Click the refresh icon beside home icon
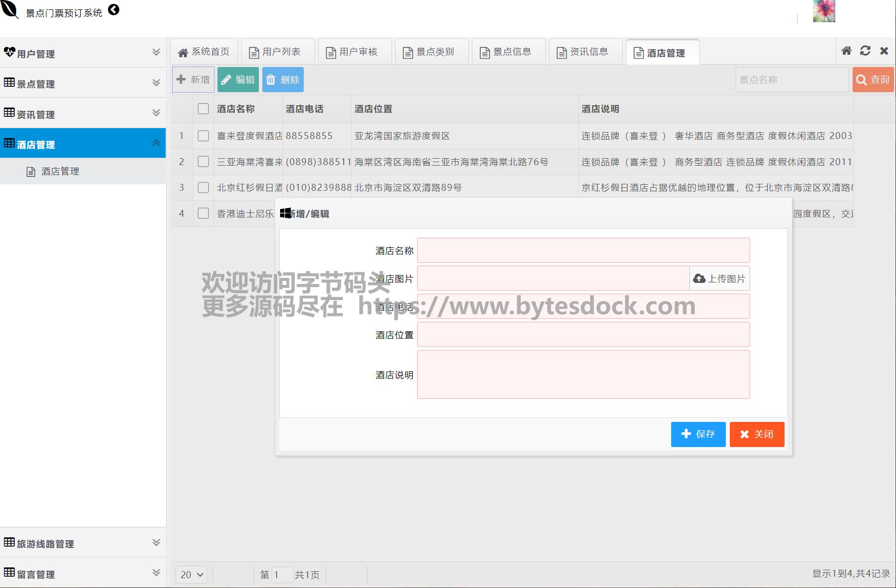This screenshot has width=896, height=588. click(865, 51)
